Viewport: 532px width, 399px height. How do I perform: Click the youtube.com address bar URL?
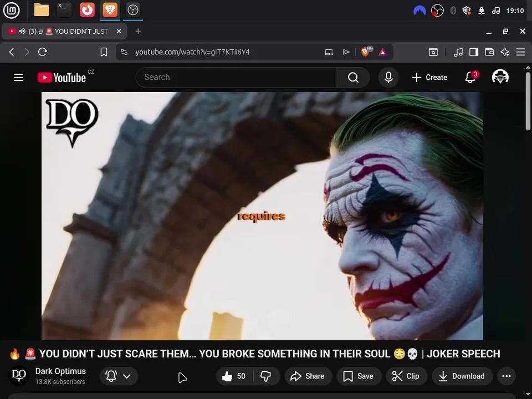[x=192, y=52]
